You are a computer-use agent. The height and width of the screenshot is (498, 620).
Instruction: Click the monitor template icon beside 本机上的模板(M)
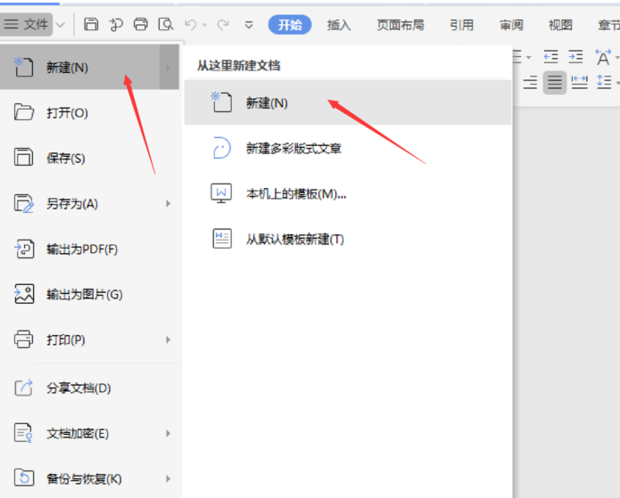(221, 193)
